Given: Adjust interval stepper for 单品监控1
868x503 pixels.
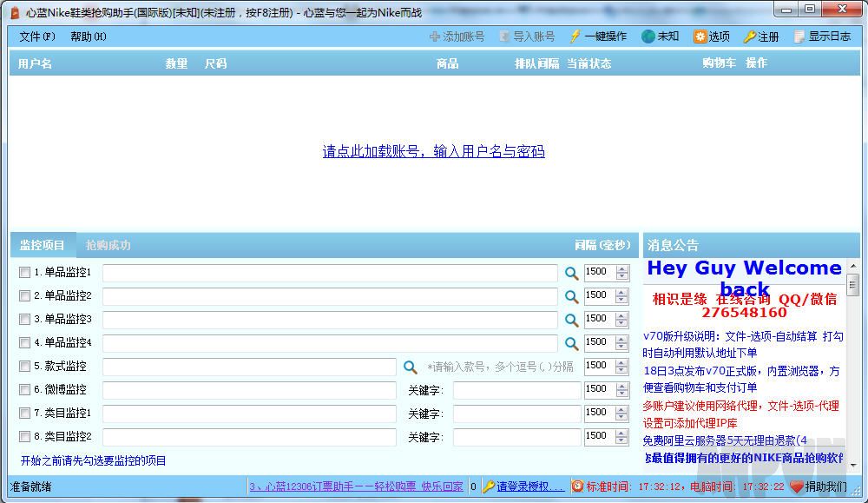Looking at the screenshot, I should tap(622, 273).
